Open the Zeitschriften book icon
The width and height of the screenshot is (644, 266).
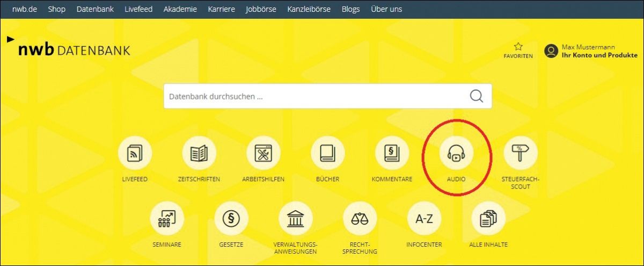tap(199, 153)
